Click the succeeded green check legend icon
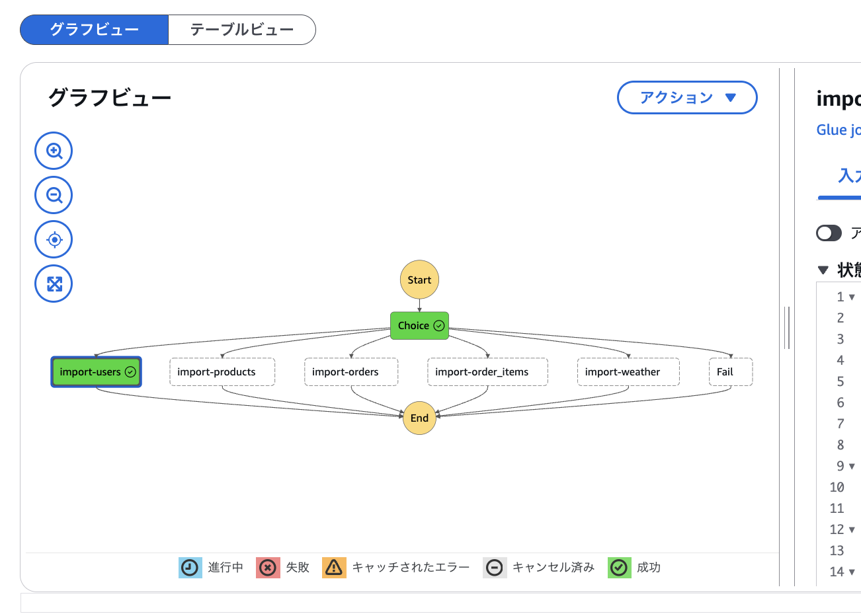 point(619,567)
